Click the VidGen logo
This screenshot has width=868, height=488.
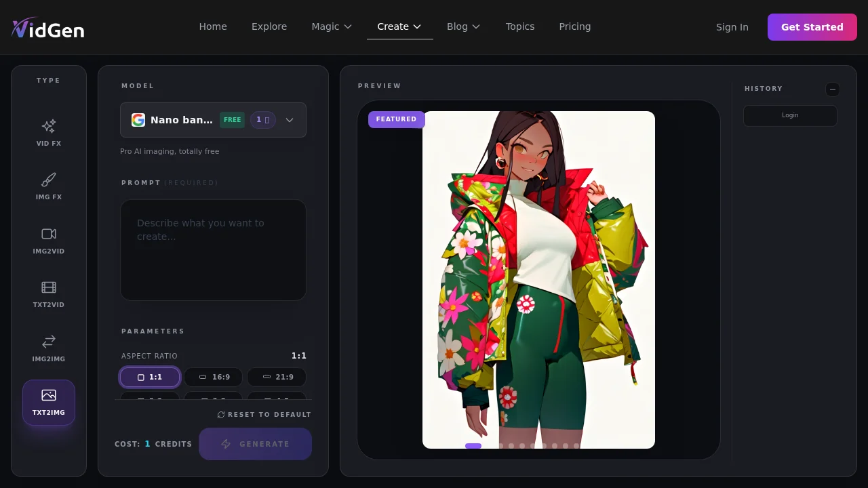[47, 28]
